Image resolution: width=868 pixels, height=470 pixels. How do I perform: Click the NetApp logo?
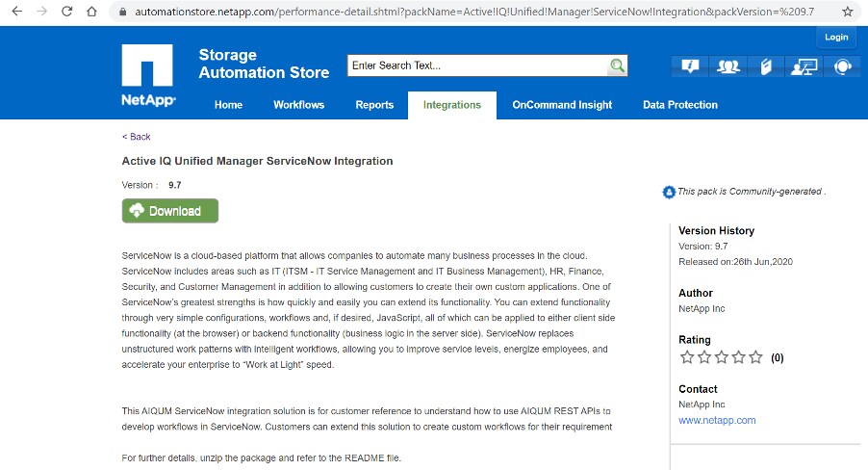[x=148, y=75]
